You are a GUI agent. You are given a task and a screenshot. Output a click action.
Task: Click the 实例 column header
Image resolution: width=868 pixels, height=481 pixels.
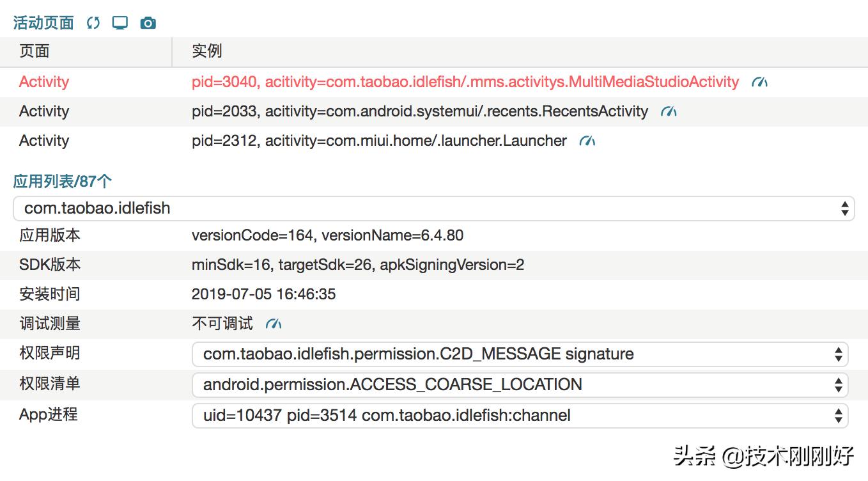point(206,51)
